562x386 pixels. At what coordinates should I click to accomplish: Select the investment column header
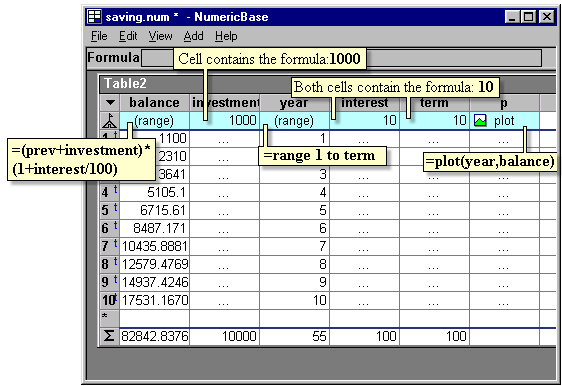[x=225, y=103]
